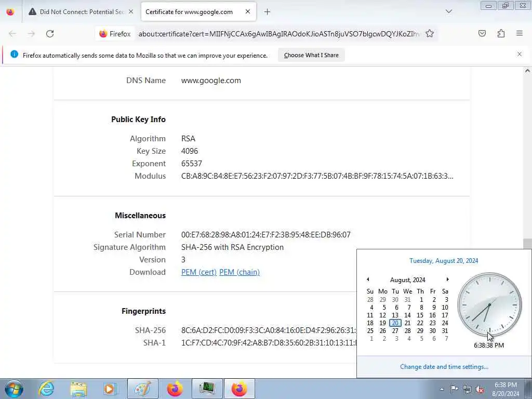Close the Did Not Connect tab
The image size is (532, 399).
(x=131, y=11)
